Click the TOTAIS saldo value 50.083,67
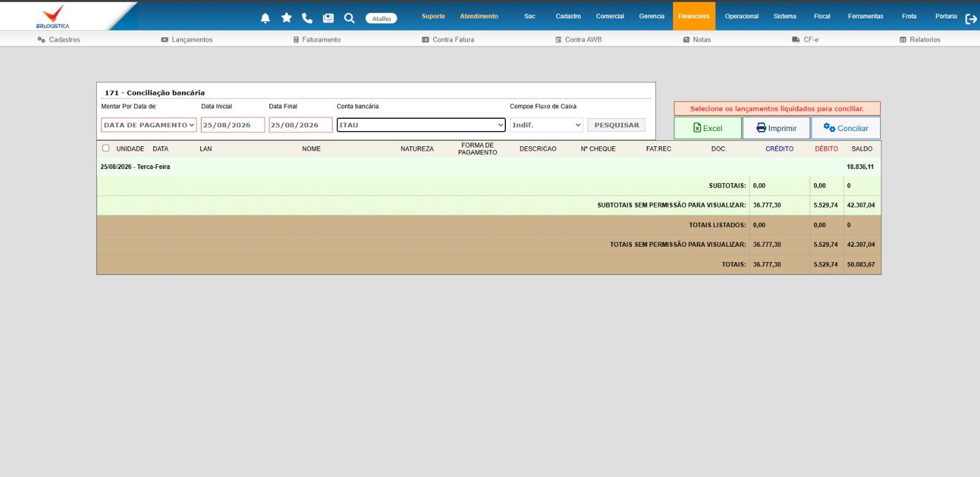Screen dimensions: 980x477 click(x=861, y=265)
